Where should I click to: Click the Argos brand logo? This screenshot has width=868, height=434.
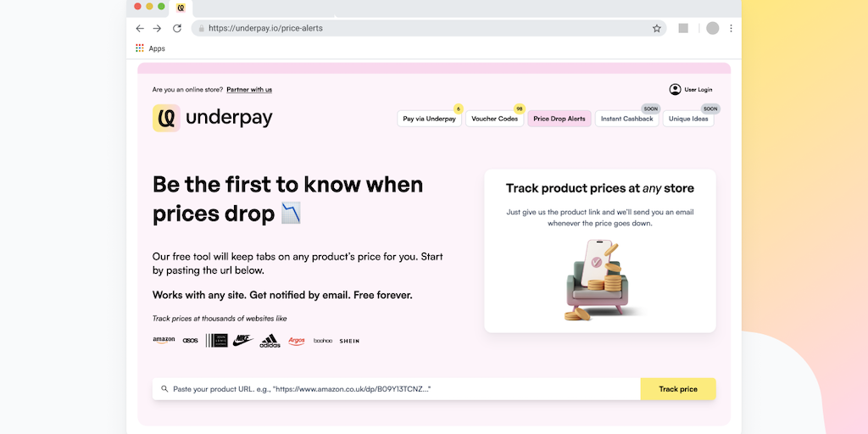coord(297,341)
